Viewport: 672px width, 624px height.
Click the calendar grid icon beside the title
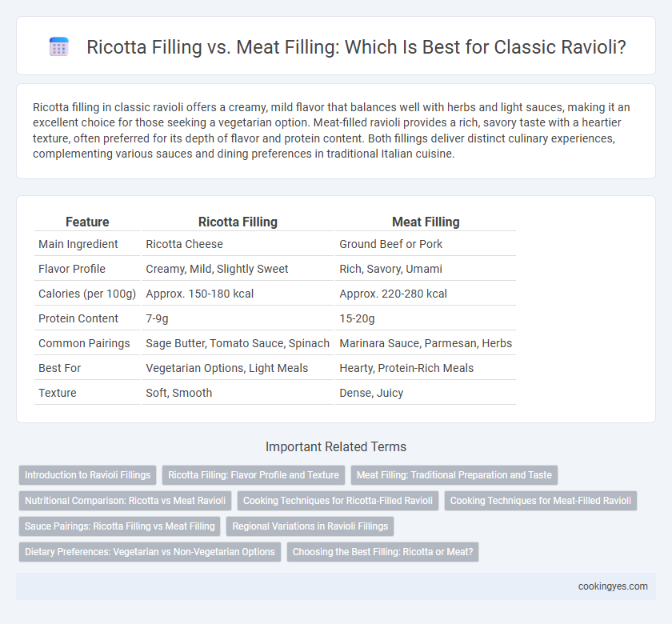(x=59, y=46)
